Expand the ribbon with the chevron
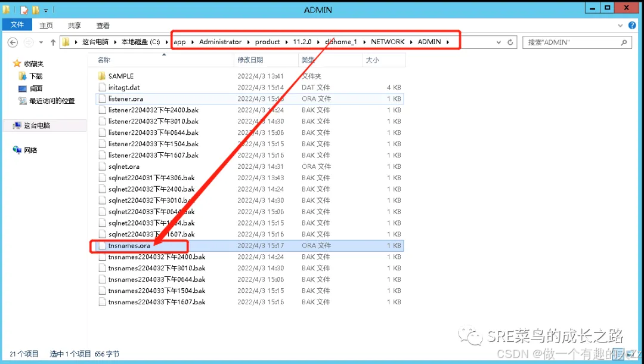This screenshot has height=364, width=644. pyautogui.click(x=620, y=26)
